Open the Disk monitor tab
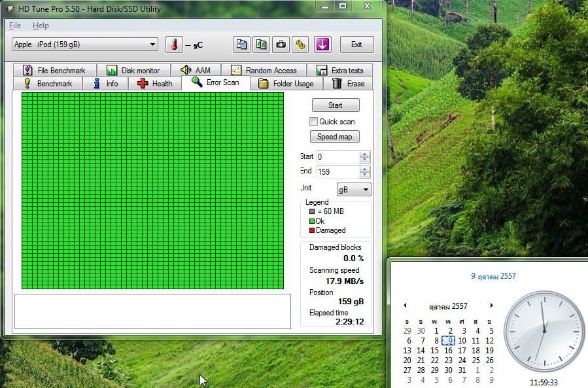The image size is (588, 388). (x=133, y=71)
